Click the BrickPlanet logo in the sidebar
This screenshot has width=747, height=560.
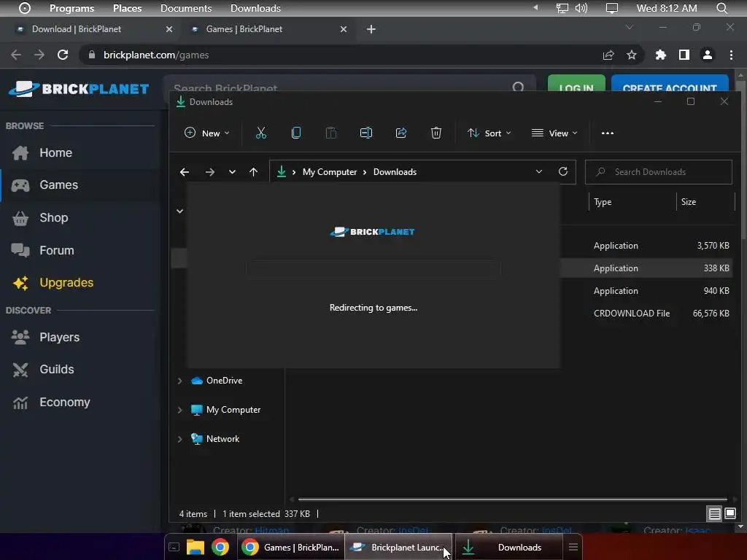79,88
